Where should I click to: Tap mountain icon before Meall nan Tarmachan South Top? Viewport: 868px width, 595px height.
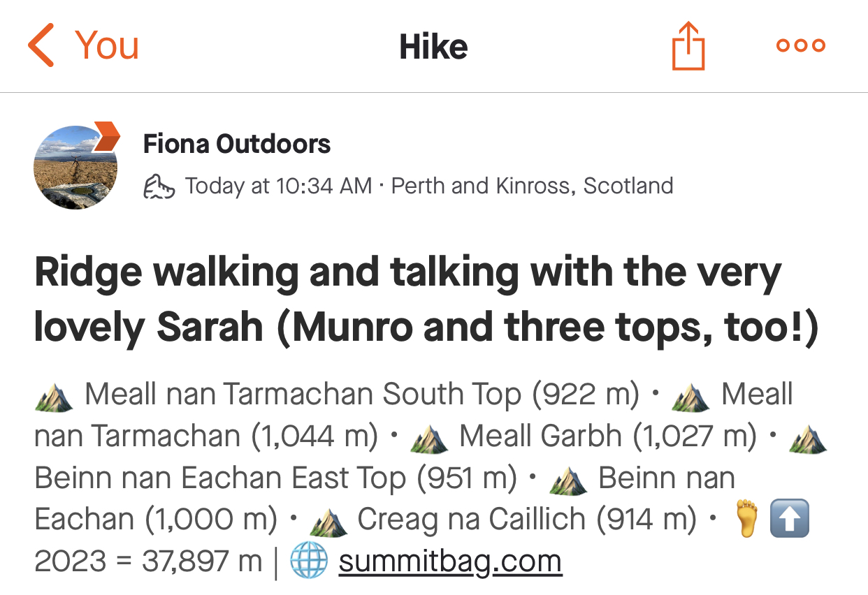pos(54,395)
